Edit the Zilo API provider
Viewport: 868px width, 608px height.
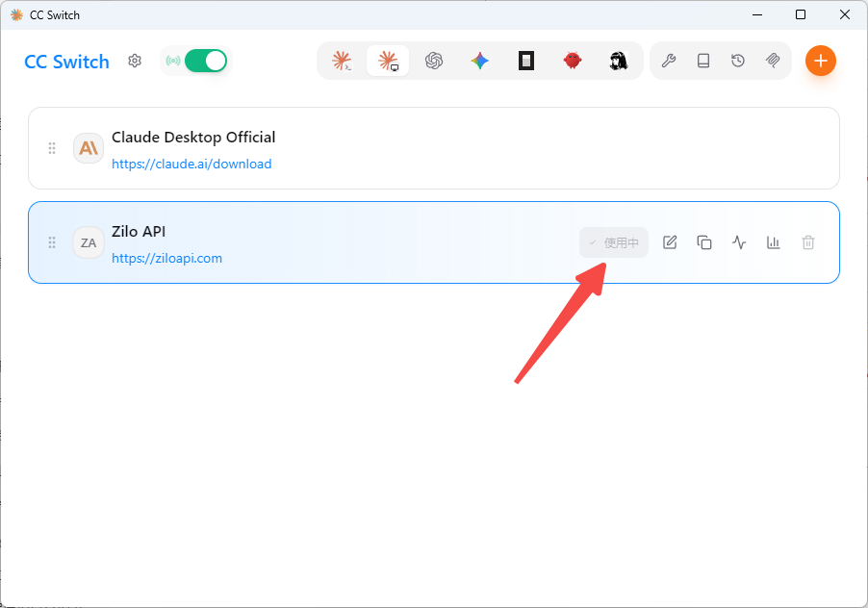(670, 242)
